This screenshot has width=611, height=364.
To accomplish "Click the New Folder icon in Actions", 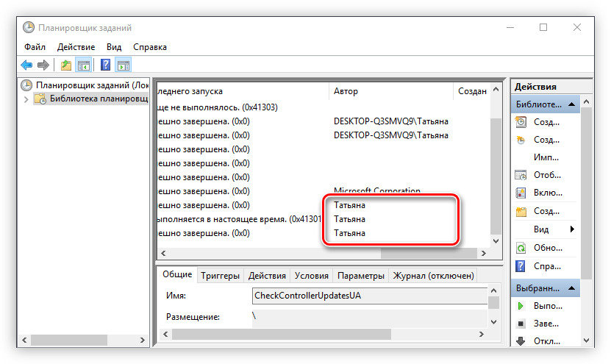I will [x=521, y=211].
